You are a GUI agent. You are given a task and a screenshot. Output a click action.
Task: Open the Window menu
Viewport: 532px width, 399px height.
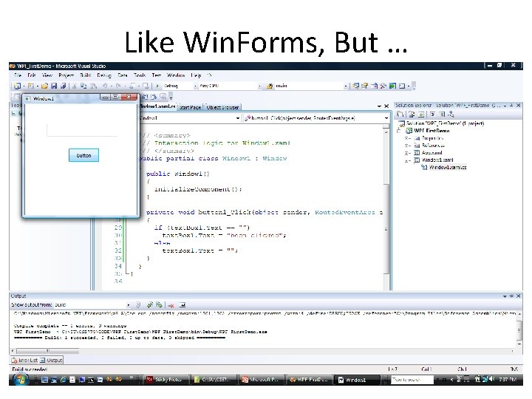click(176, 75)
